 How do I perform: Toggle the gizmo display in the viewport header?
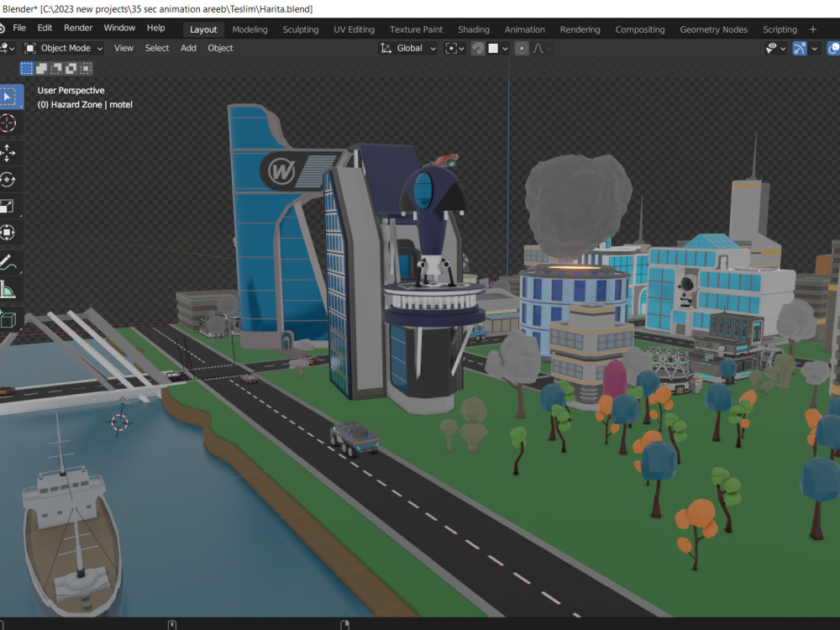coord(798,48)
